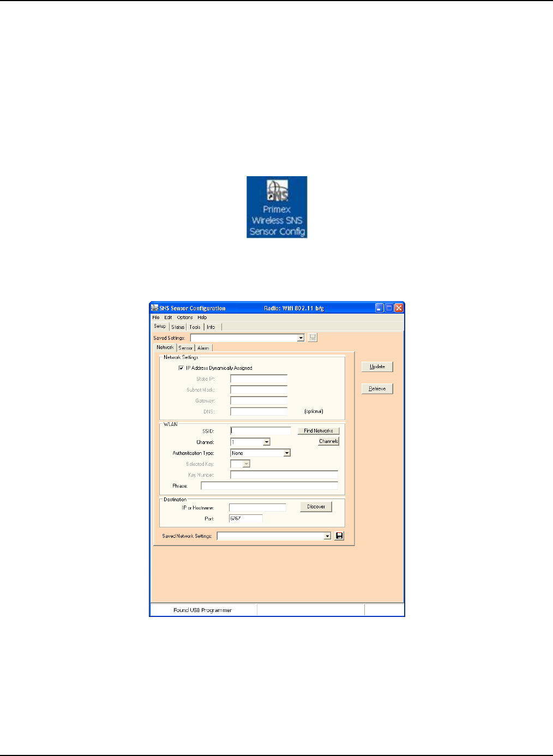Image resolution: width=553 pixels, height=756 pixels.
Task: Switch to the Tools tab
Action: point(195,327)
